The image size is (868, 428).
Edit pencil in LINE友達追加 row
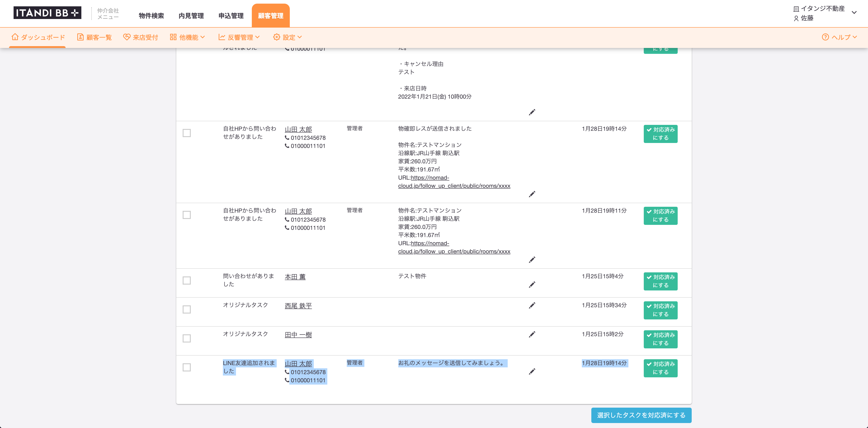[x=532, y=372]
